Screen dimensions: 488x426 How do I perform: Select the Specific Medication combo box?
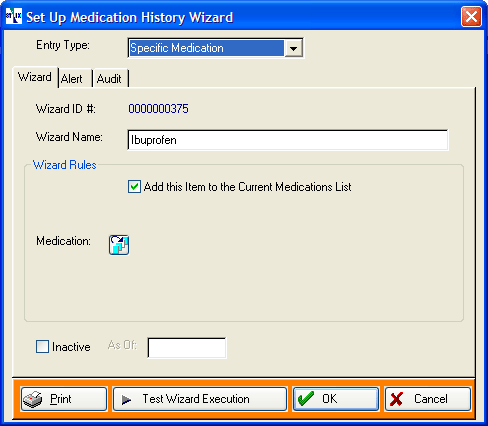click(216, 48)
